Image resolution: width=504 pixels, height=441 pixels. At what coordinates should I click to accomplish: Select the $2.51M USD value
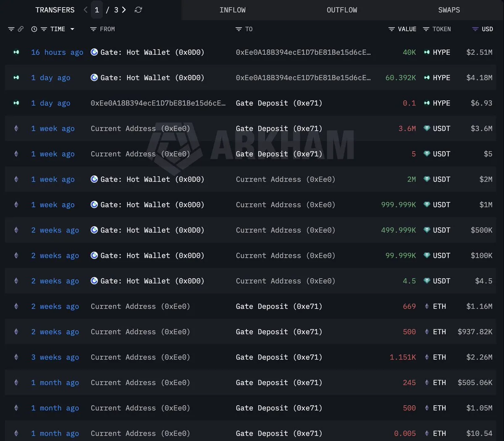(x=479, y=52)
